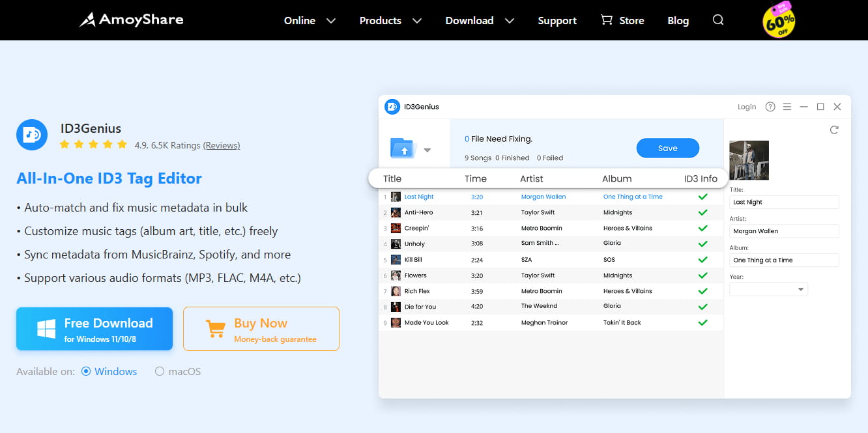The width and height of the screenshot is (868, 433).
Task: Click the Buy Now button
Action: point(261,329)
